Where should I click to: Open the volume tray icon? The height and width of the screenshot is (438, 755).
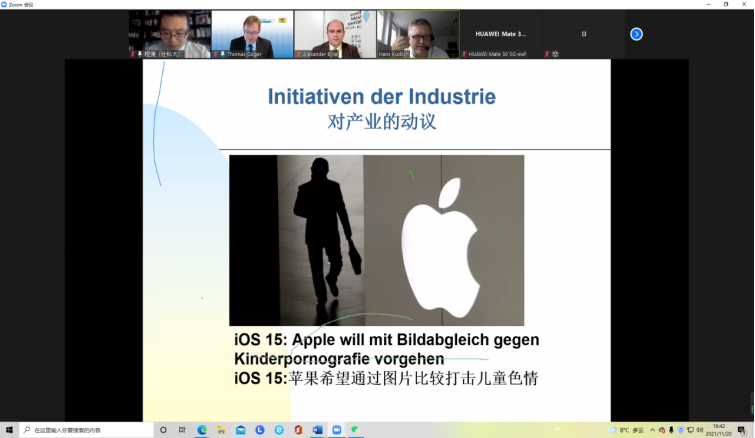(x=700, y=430)
